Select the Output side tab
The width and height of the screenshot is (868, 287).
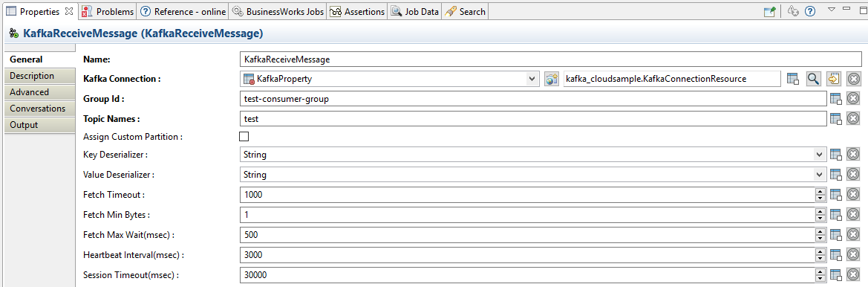pyautogui.click(x=39, y=125)
